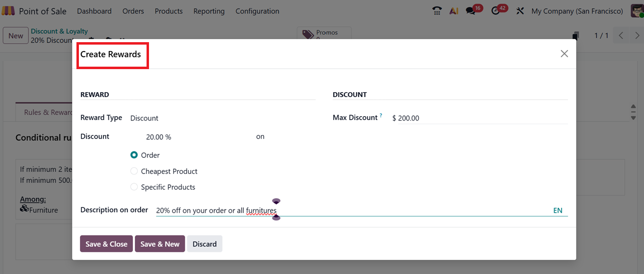Click the user avatar in the navbar

click(x=637, y=11)
